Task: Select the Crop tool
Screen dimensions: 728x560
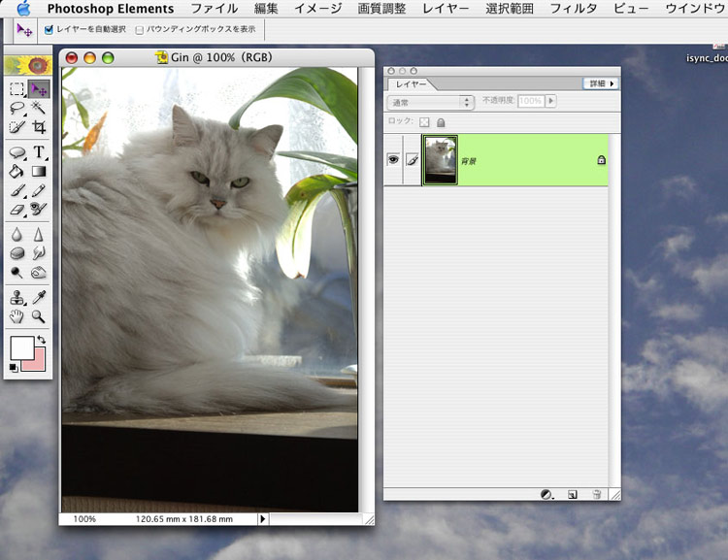Action: click(x=39, y=127)
